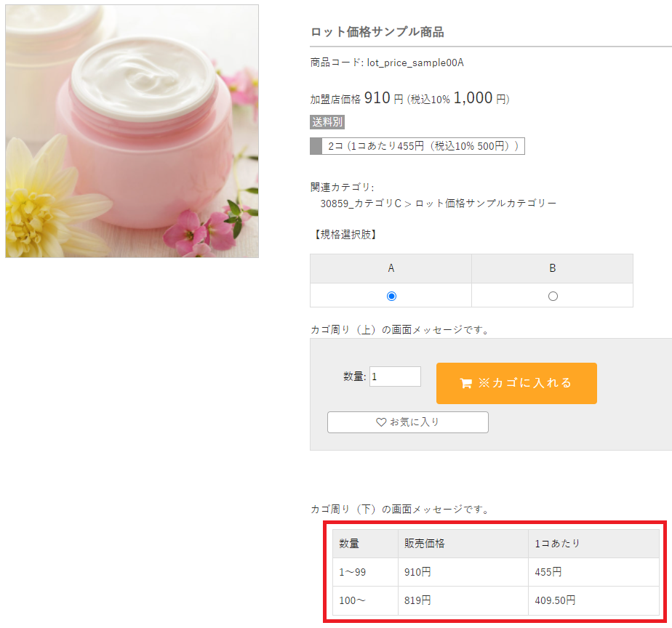The image size is (672, 628).
Task: Click the お気に入り button
Action: pos(408,422)
